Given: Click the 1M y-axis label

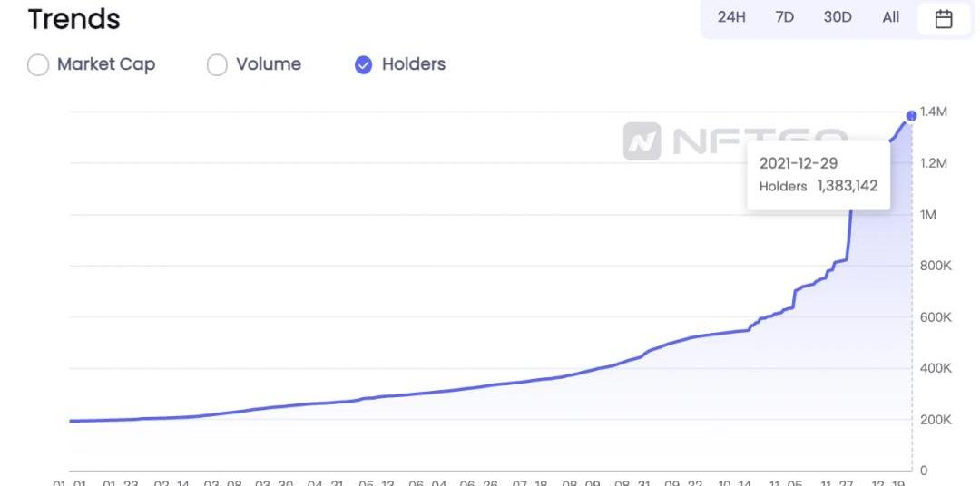Looking at the screenshot, I should (927, 215).
